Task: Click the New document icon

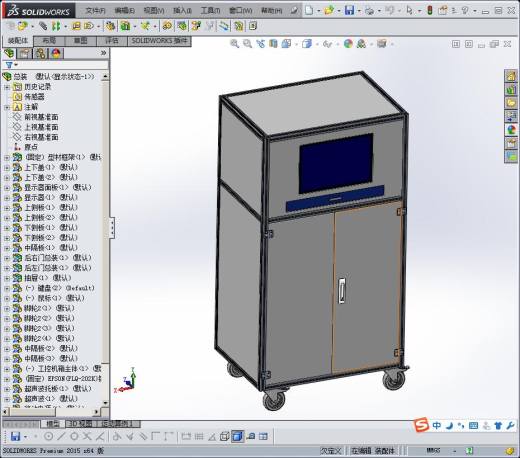Action: (x=309, y=10)
